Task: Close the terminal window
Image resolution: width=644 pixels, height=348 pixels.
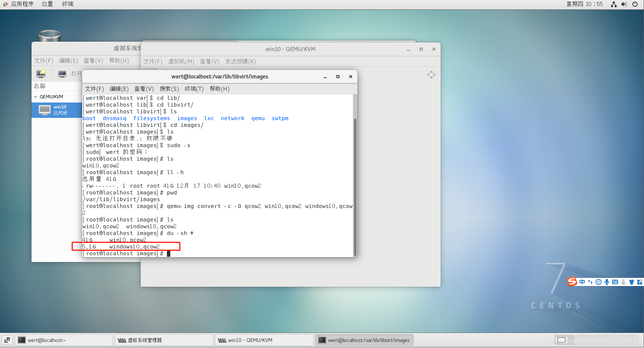Action: 351,77
